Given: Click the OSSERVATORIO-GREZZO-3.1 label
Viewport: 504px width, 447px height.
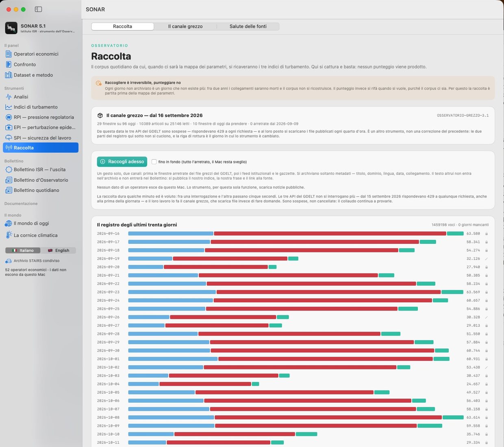Looking at the screenshot, I should pos(463,115).
